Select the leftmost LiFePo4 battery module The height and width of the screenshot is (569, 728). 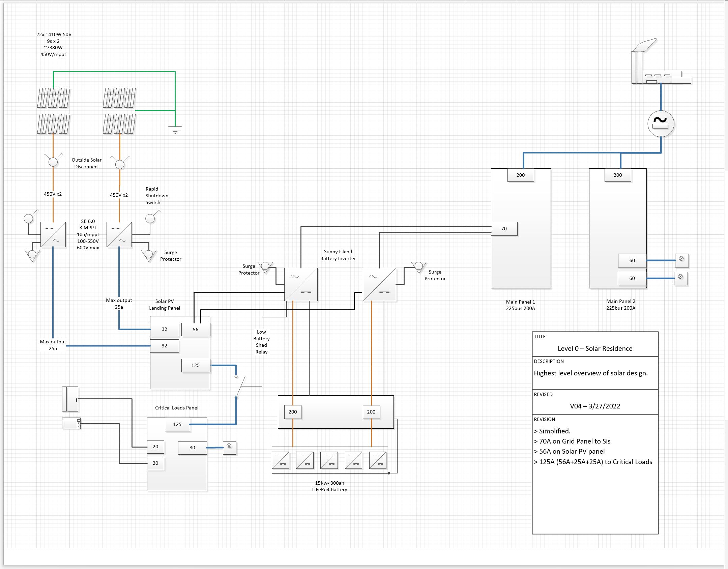coord(281,460)
